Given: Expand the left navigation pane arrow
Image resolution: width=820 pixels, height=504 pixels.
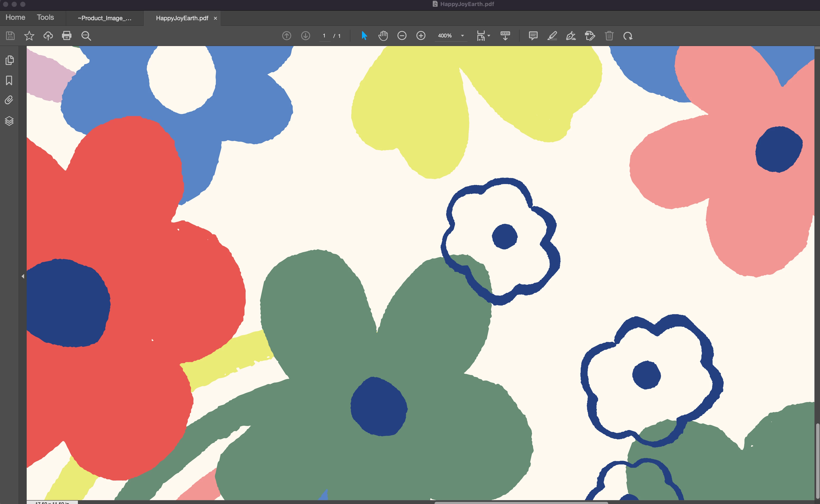Looking at the screenshot, I should [23, 276].
